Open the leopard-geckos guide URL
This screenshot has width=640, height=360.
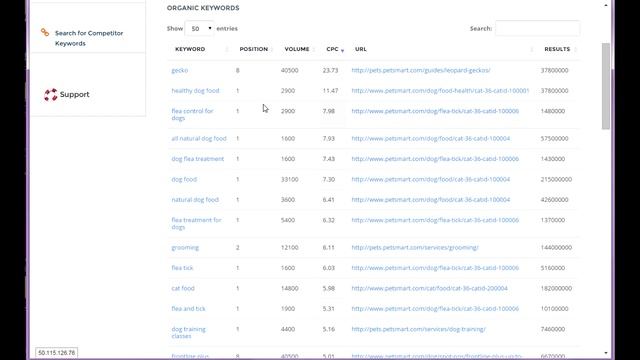(421, 70)
